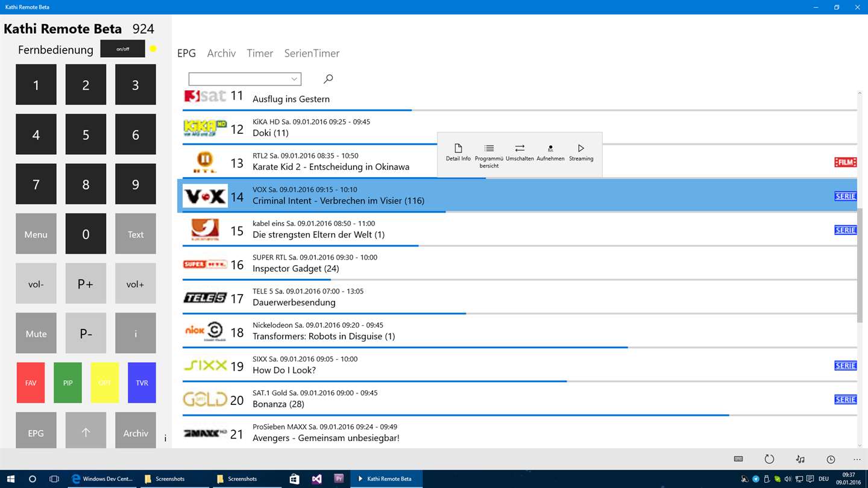The image size is (868, 488).
Task: Click remote number 5 button
Action: (x=86, y=134)
